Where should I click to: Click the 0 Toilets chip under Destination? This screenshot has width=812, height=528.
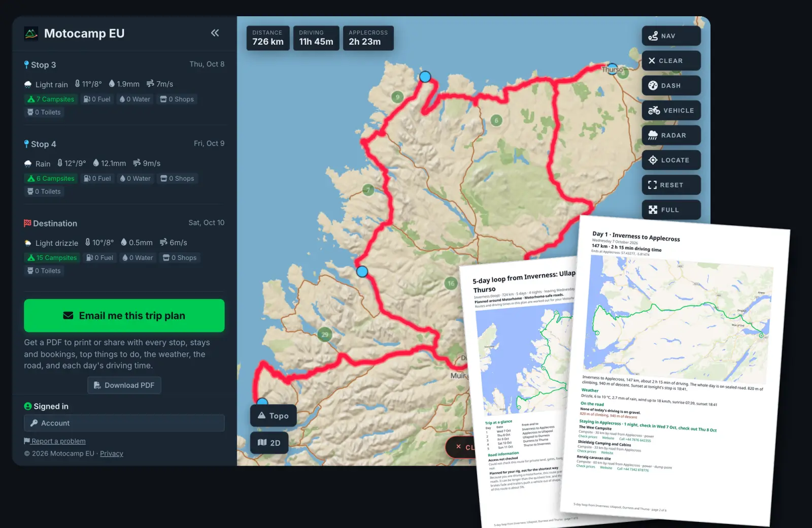[44, 271]
